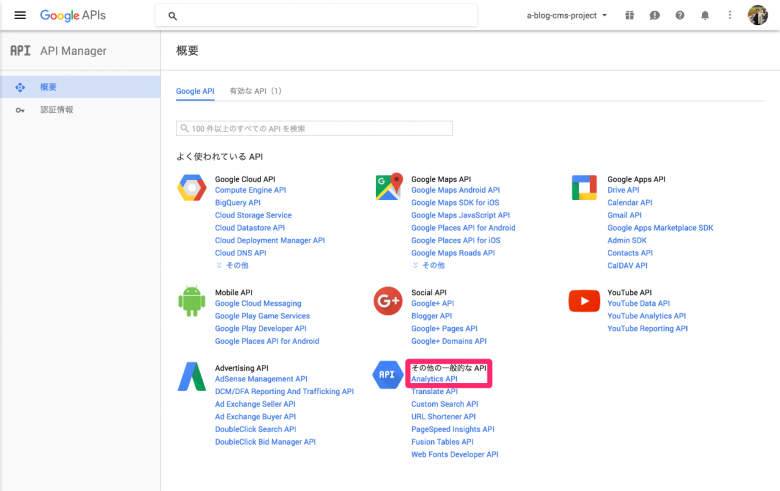Click the YouTube API play icon
This screenshot has width=780, height=491.
[584, 301]
